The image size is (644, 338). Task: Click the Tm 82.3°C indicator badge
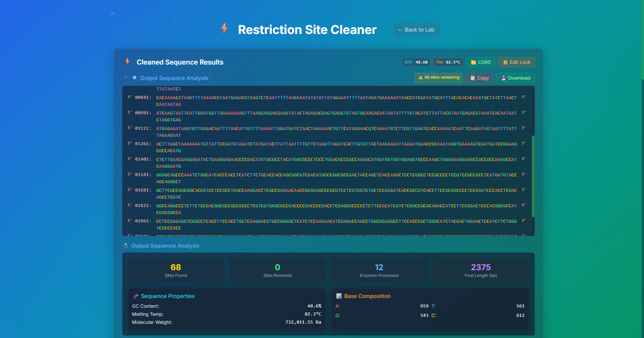click(x=448, y=62)
